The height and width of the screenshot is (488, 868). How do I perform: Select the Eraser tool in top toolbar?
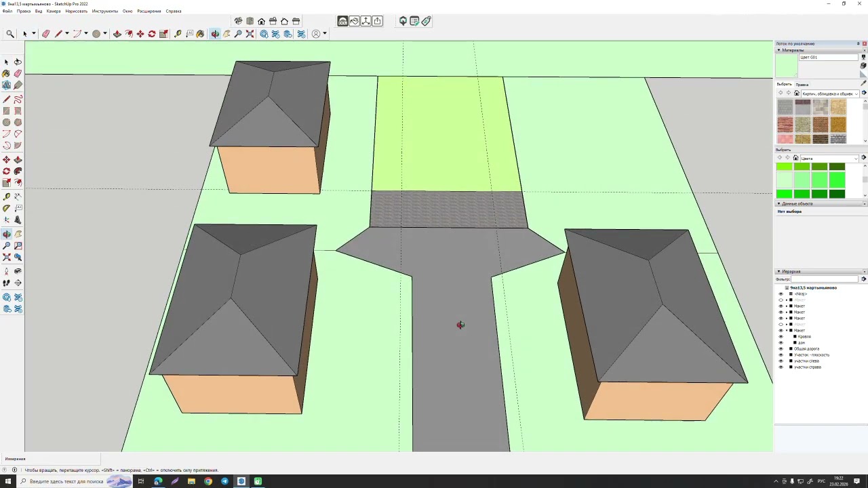coord(45,34)
